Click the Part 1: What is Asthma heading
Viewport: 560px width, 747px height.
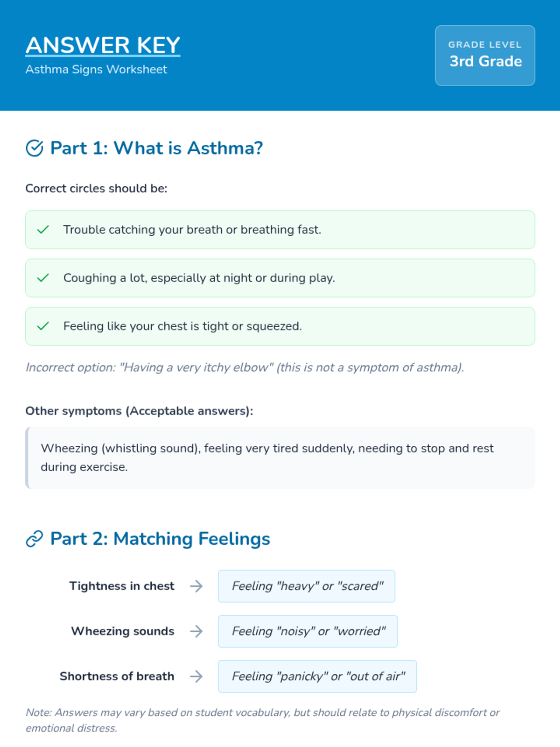coord(156,148)
